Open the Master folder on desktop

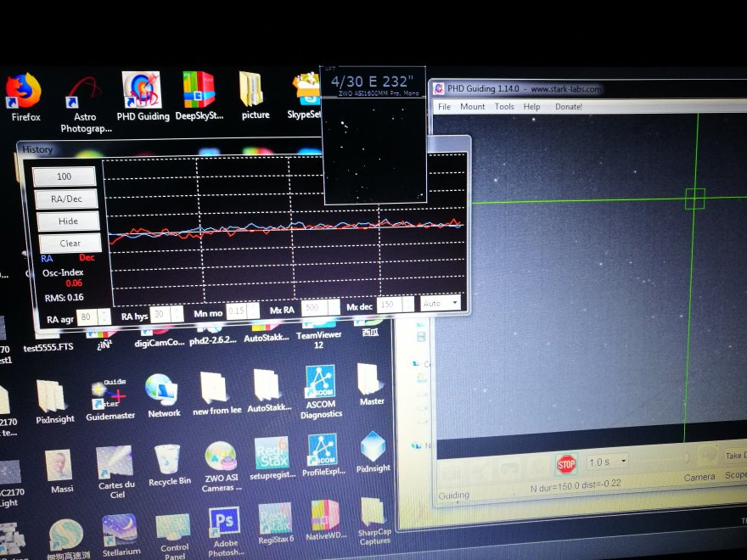coord(372,384)
